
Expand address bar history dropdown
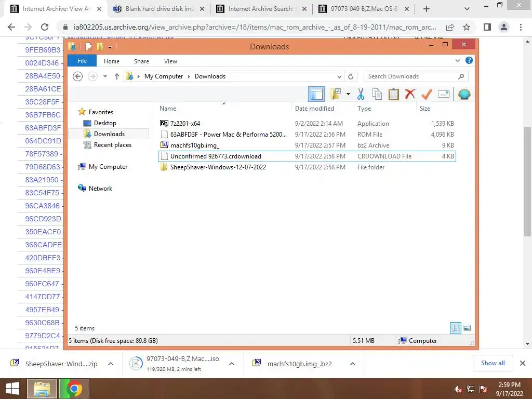tap(339, 76)
